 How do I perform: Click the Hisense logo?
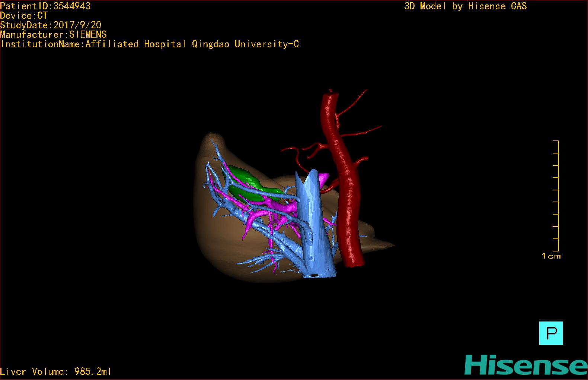tap(526, 365)
